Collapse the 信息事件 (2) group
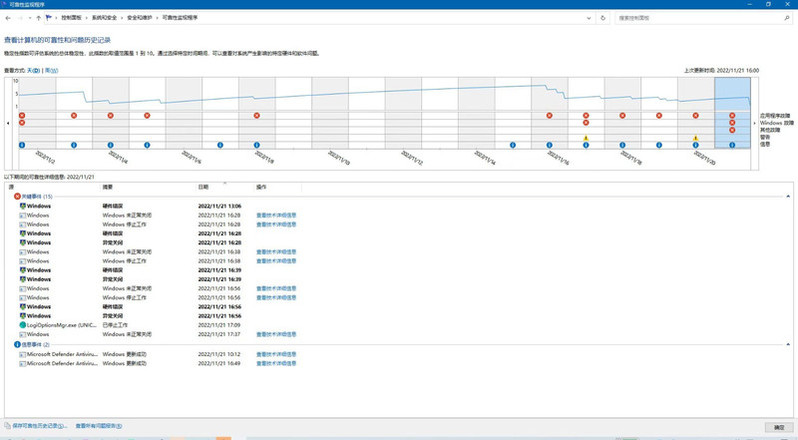 (783, 344)
